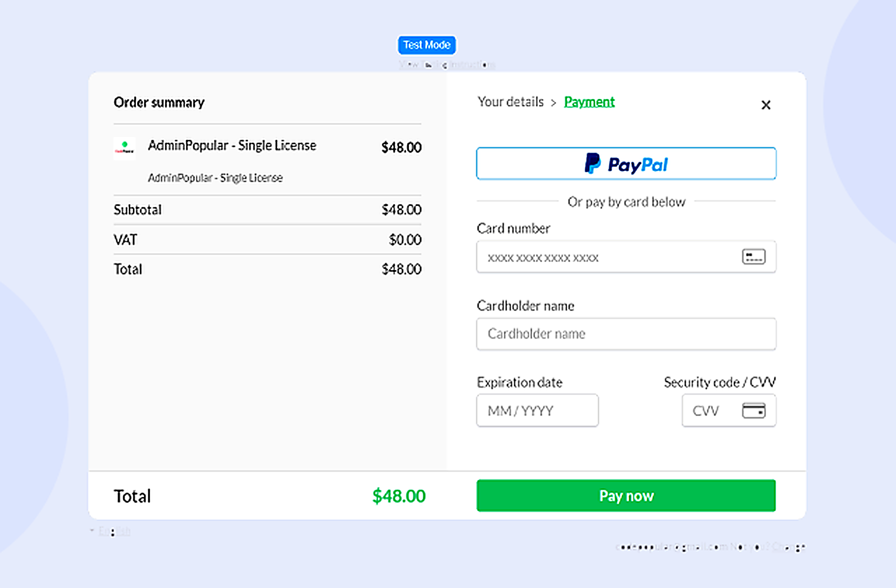The height and width of the screenshot is (588, 896).
Task: Expand the Expiration date input
Action: point(537,410)
